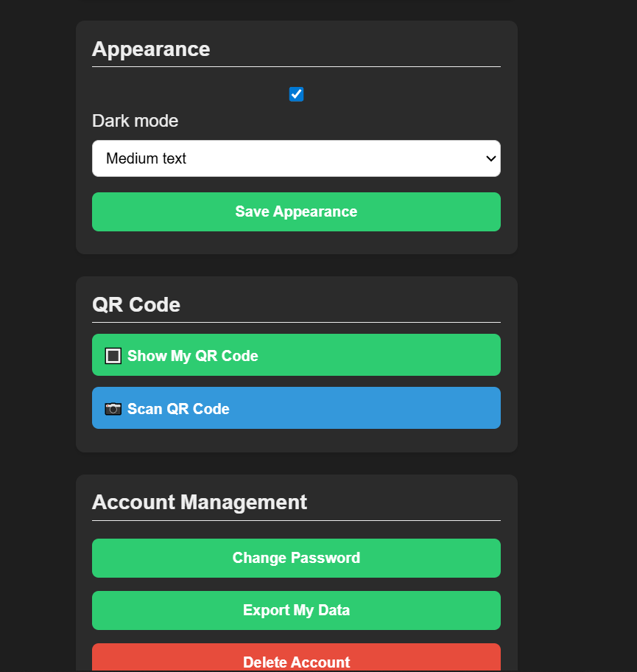Click the Change Password button
The height and width of the screenshot is (672, 637).
296,558
